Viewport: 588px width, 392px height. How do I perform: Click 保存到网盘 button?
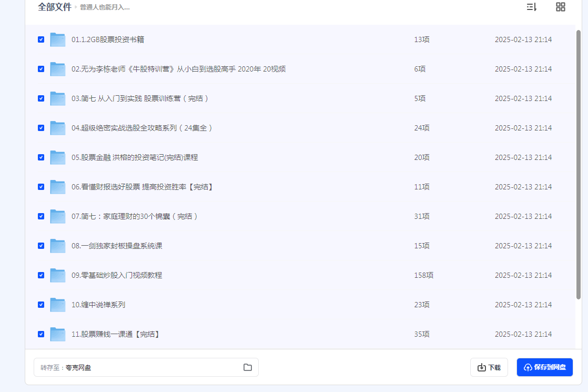pyautogui.click(x=544, y=367)
